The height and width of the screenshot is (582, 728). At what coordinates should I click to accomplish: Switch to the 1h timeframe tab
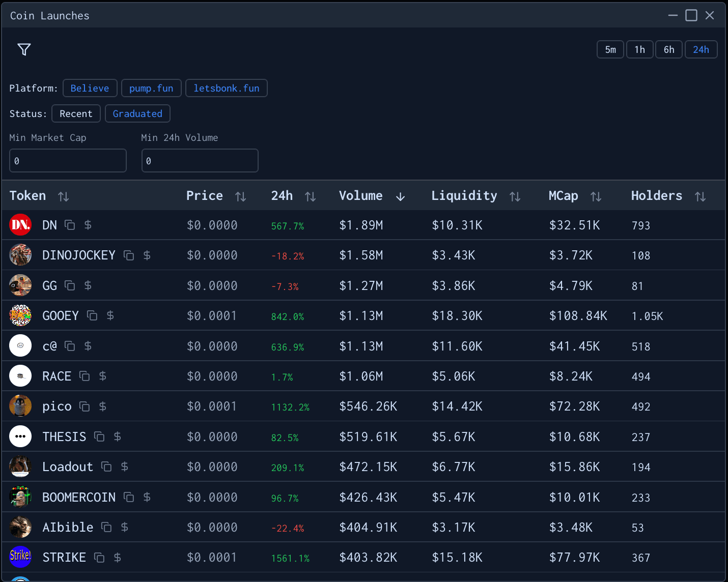pos(639,49)
